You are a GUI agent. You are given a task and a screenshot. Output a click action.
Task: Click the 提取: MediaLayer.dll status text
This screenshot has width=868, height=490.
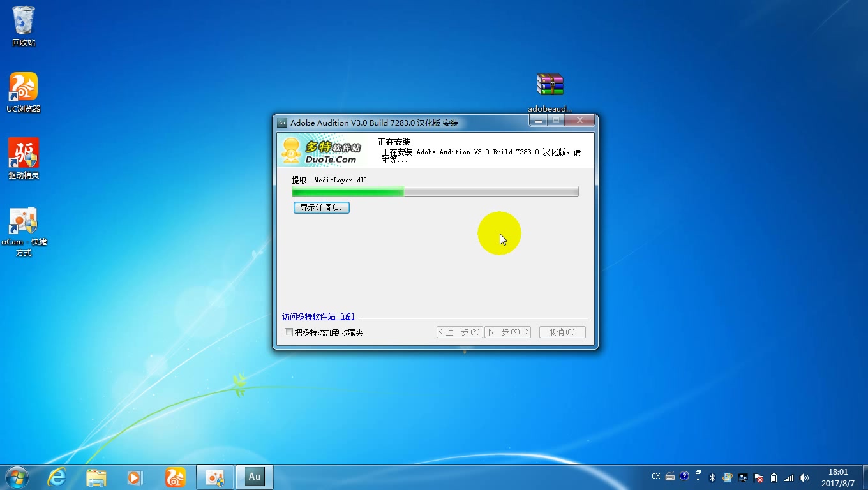pyautogui.click(x=329, y=180)
